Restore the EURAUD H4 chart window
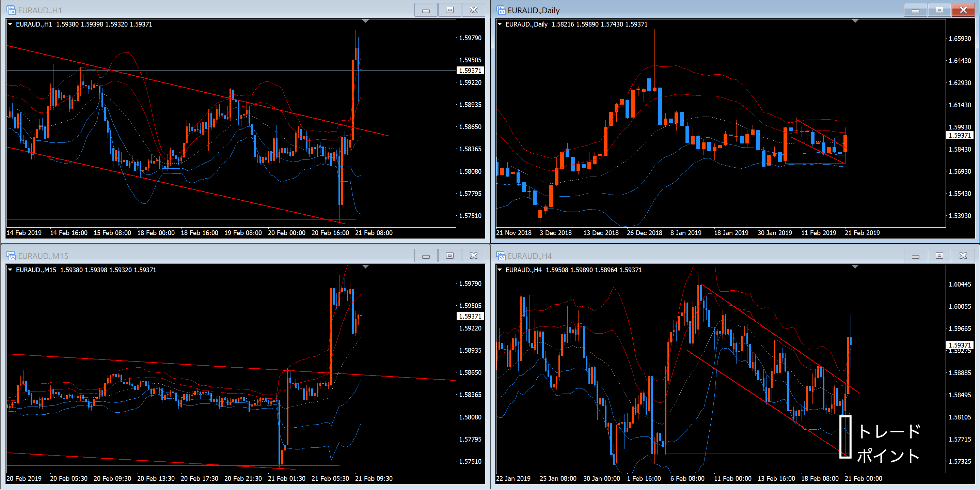Viewport: 980px width, 490px height. (x=939, y=256)
